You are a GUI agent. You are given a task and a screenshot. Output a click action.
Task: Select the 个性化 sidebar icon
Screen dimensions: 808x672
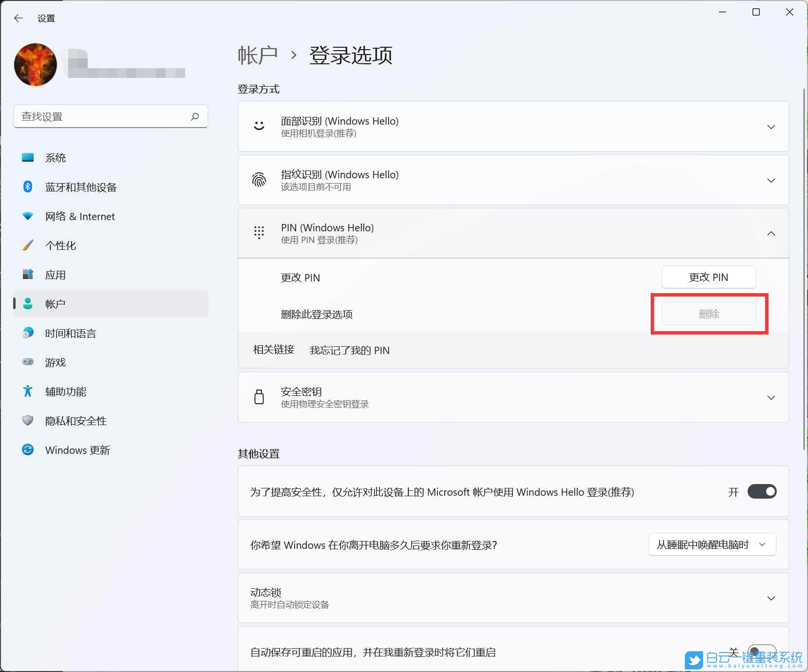coord(28,245)
